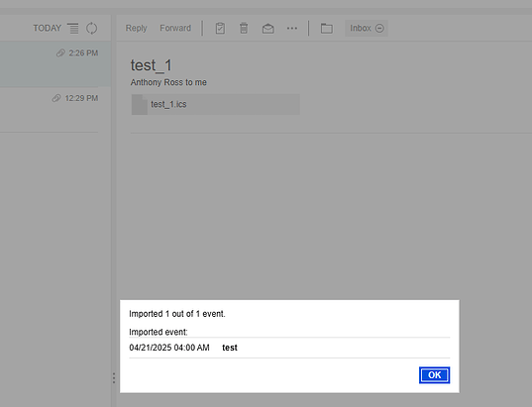This screenshot has width=532, height=407.
Task: Open the more actions ellipsis menu
Action: (x=292, y=28)
